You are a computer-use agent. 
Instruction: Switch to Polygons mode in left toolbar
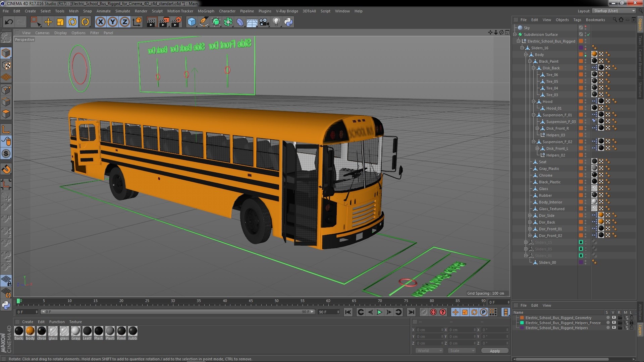pyautogui.click(x=6, y=114)
